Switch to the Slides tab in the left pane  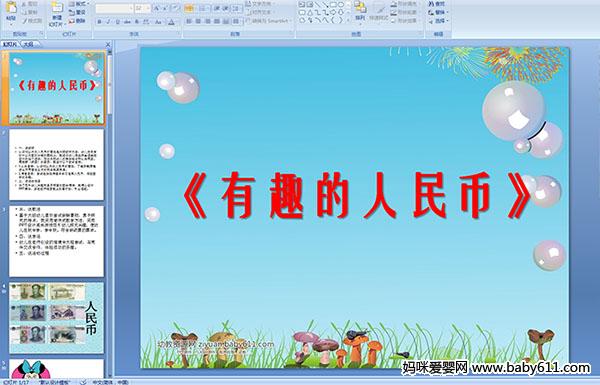click(10, 44)
